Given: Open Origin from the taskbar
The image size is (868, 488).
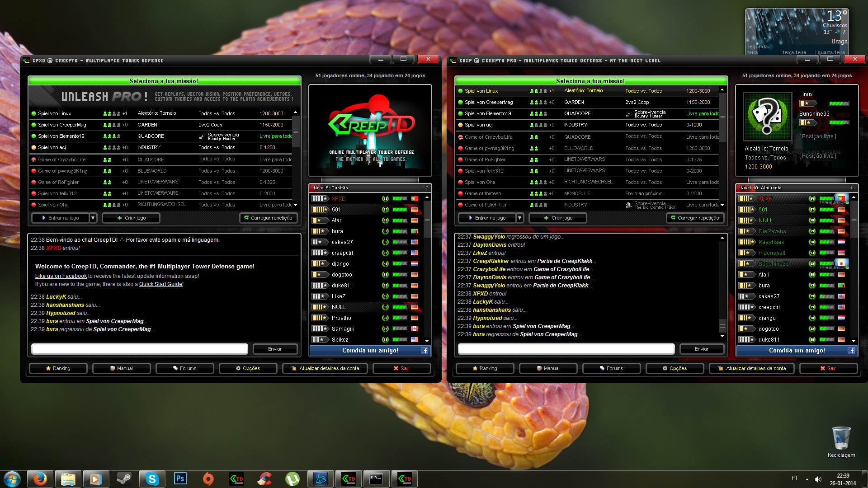Looking at the screenshot, I should coord(208,479).
